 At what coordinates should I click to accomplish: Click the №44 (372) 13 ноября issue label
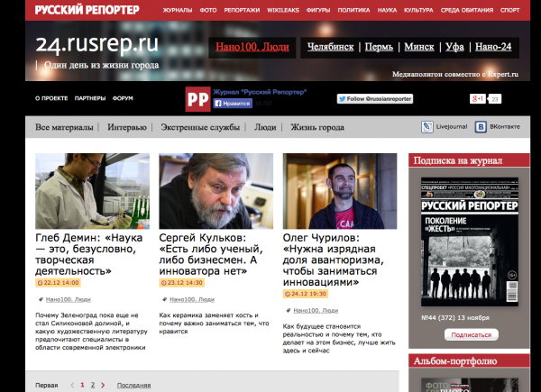coord(455,318)
